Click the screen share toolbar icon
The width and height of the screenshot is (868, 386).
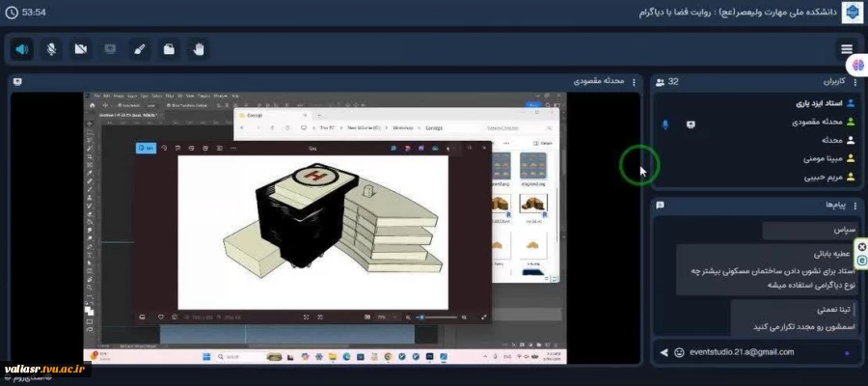tap(110, 50)
